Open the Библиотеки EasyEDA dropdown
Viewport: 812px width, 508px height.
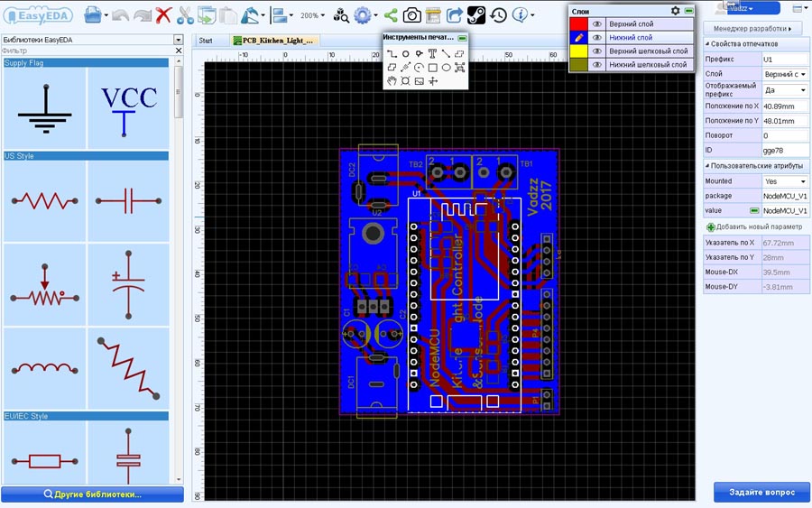point(178,40)
